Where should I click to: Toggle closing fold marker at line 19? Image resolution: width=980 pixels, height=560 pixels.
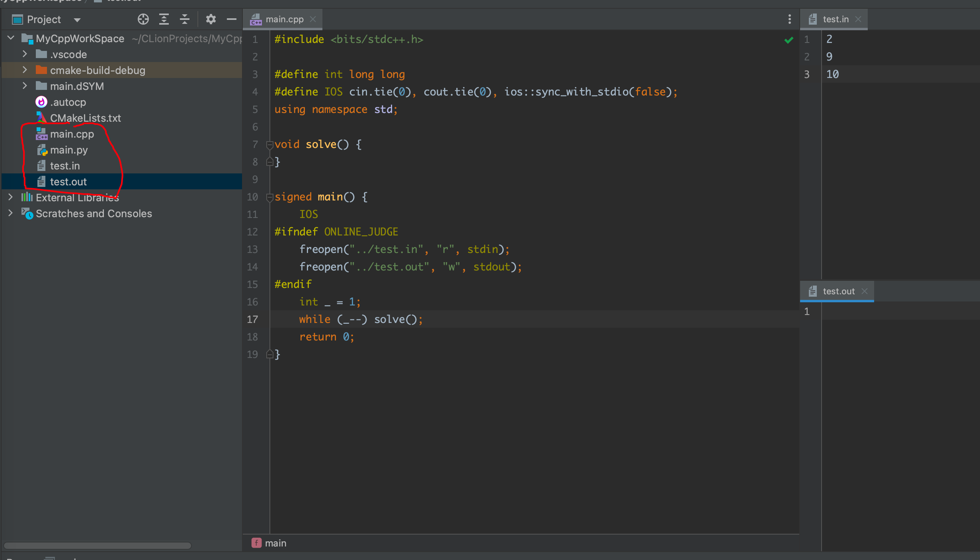click(269, 354)
